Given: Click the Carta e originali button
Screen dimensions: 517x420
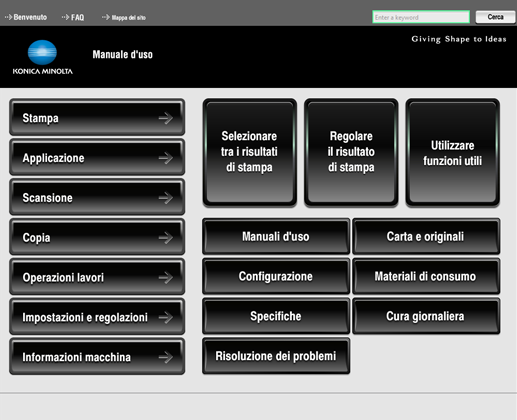Looking at the screenshot, I should click(x=426, y=236).
